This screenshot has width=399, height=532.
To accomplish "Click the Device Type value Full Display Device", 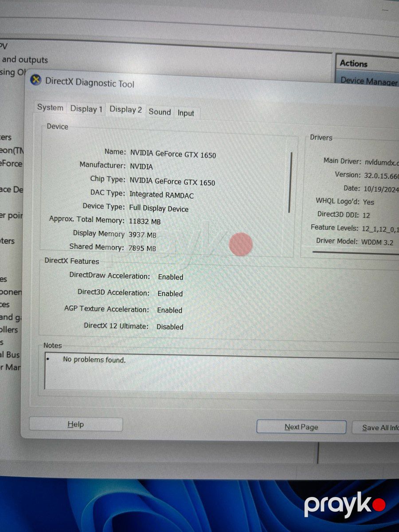I will [159, 208].
